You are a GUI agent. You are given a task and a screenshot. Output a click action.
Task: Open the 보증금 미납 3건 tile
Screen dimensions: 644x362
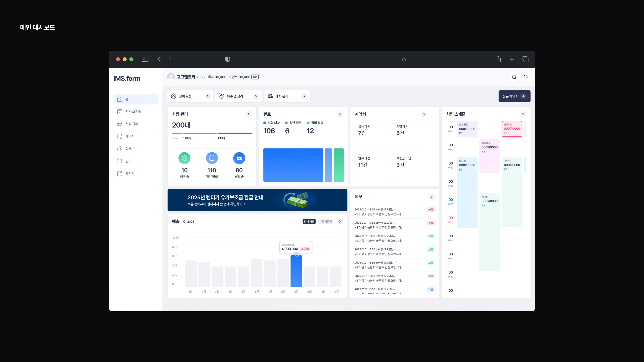pyautogui.click(x=411, y=167)
